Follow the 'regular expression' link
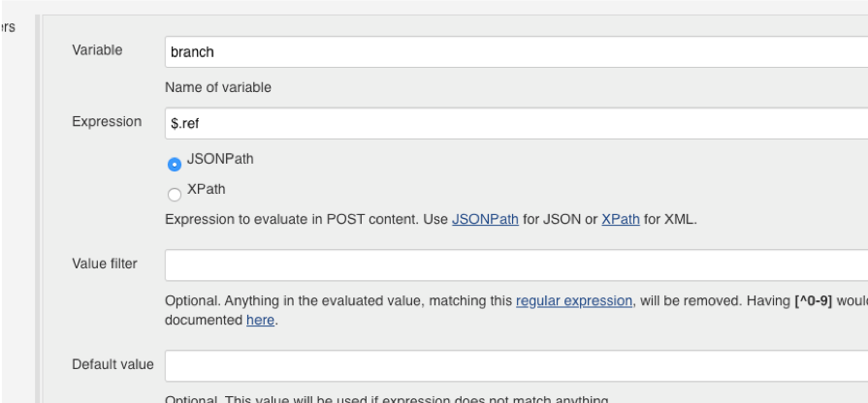868x403 pixels. pyautogui.click(x=574, y=300)
